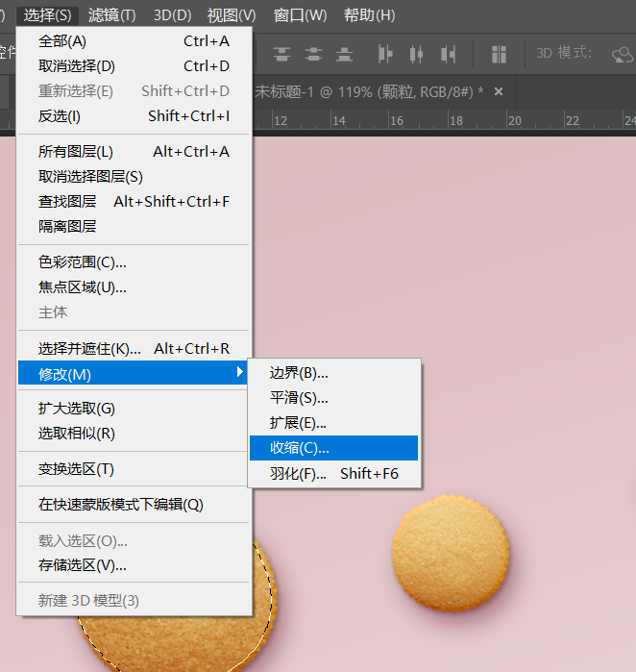Choose 反选(I) to invert selection
The width and height of the screenshot is (636, 672).
[134, 116]
